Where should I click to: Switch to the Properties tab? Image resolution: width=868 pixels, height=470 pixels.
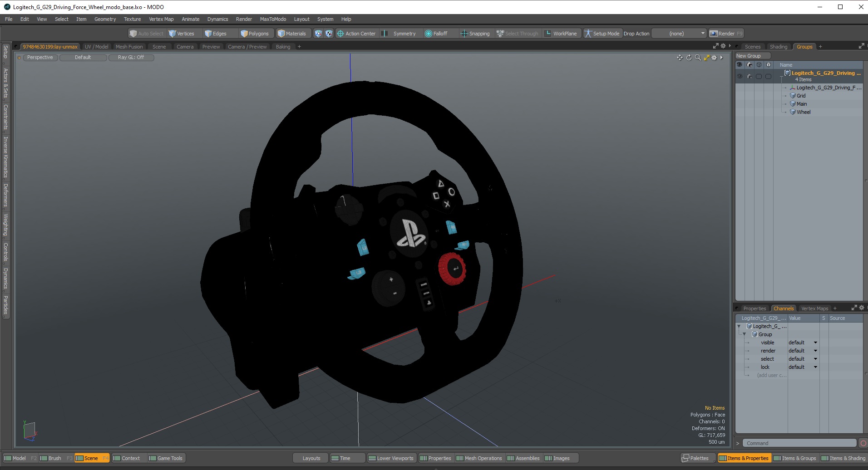(754, 308)
